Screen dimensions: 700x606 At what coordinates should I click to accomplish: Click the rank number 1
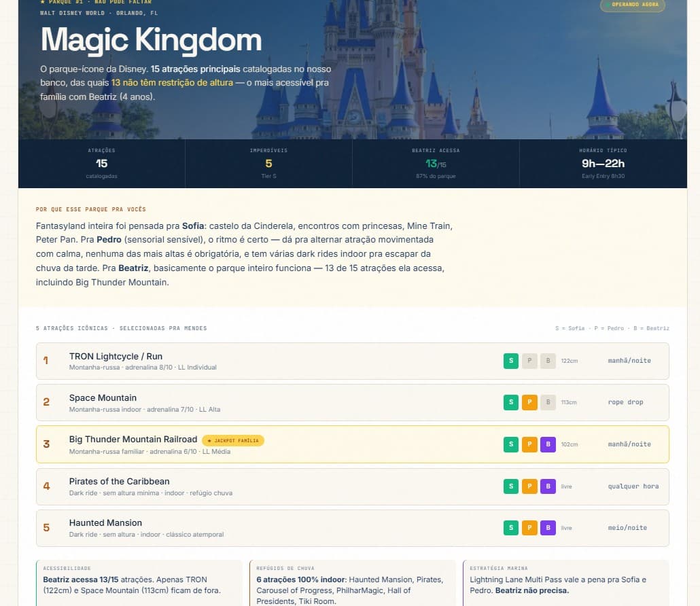coord(46,361)
